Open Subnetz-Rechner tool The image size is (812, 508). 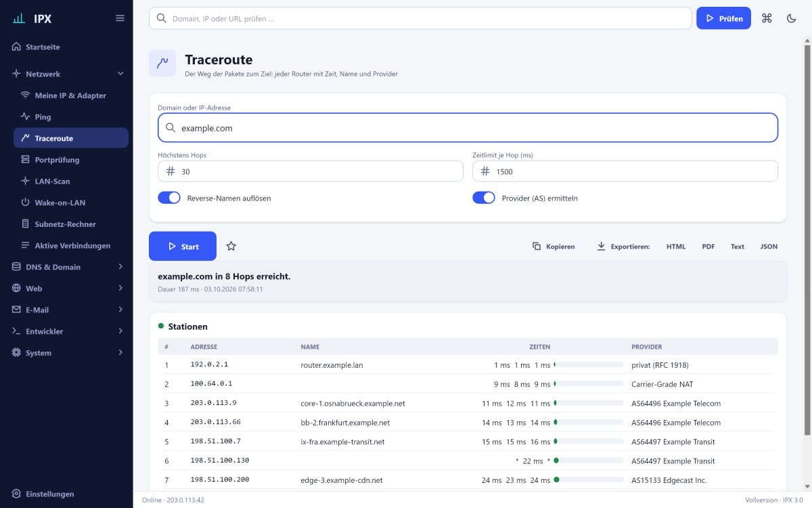coord(71,224)
